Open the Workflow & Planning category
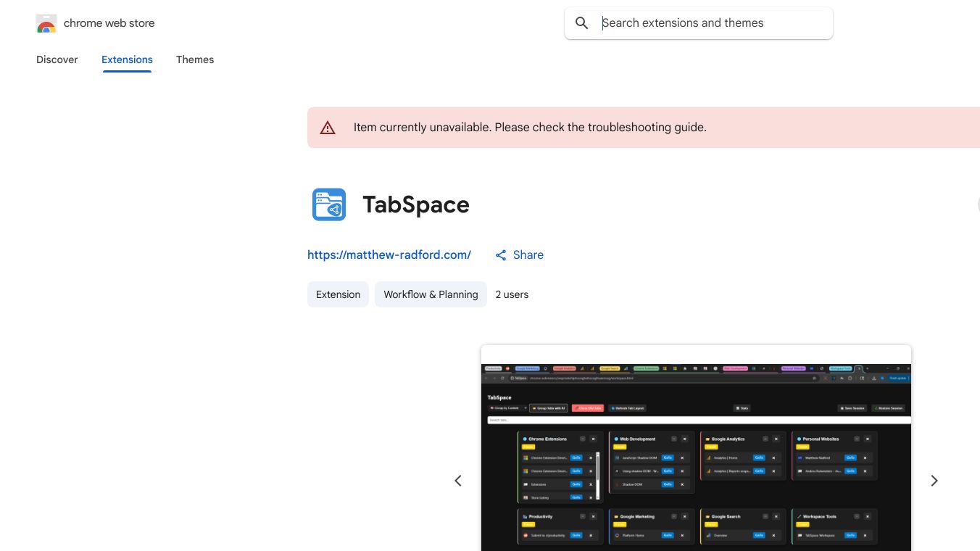This screenshot has width=980, height=551. 431,294
